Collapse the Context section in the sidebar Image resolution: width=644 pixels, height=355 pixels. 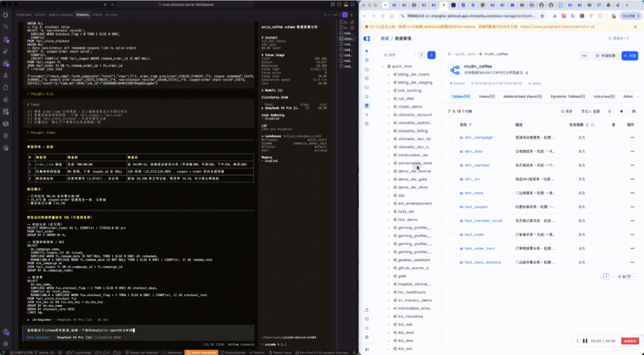click(270, 37)
